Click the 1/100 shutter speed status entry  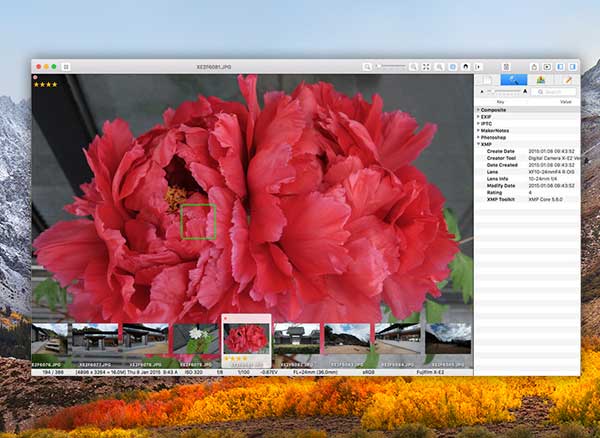[243, 372]
